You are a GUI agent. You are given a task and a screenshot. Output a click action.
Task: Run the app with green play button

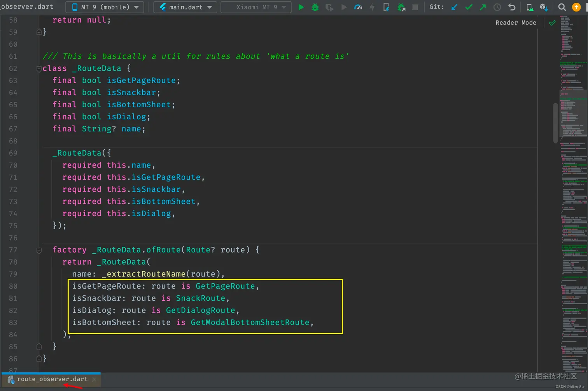[301, 7]
